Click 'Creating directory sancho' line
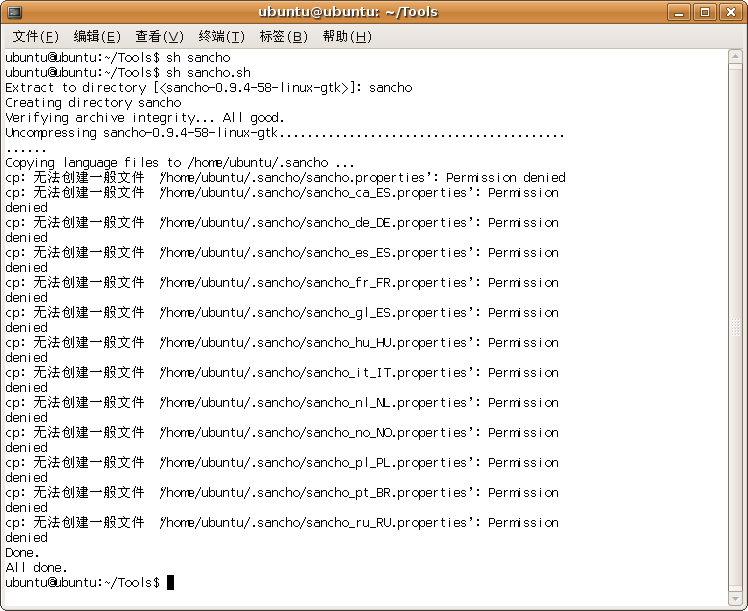 [x=93, y=103]
